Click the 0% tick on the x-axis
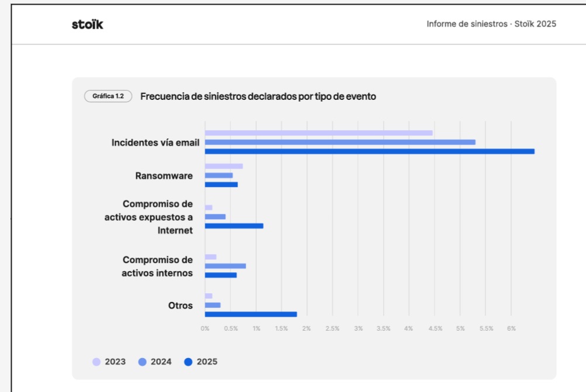This screenshot has height=392, width=586. pyautogui.click(x=205, y=329)
